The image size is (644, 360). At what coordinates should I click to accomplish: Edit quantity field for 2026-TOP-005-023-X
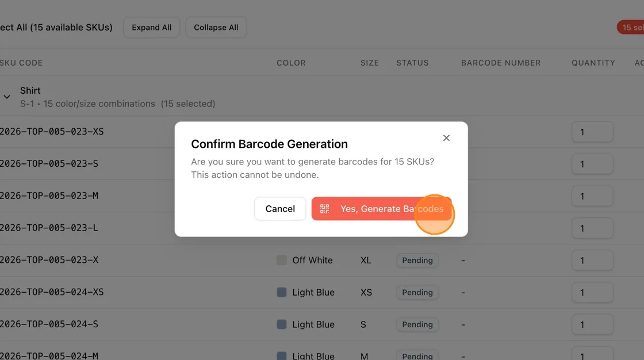pyautogui.click(x=592, y=260)
